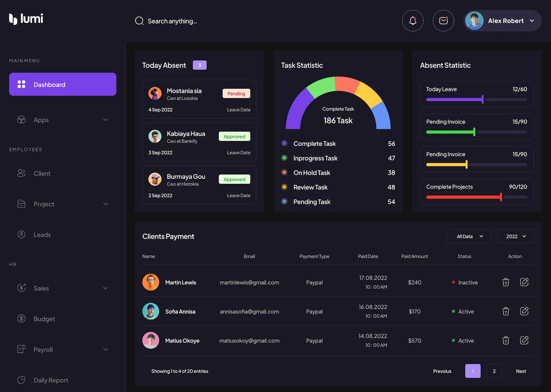
Task: Go to page 2 of payments
Action: coord(494,371)
